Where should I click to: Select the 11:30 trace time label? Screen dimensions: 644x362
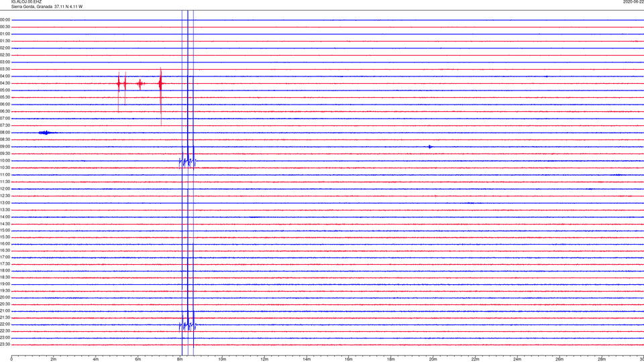[x=5, y=182]
